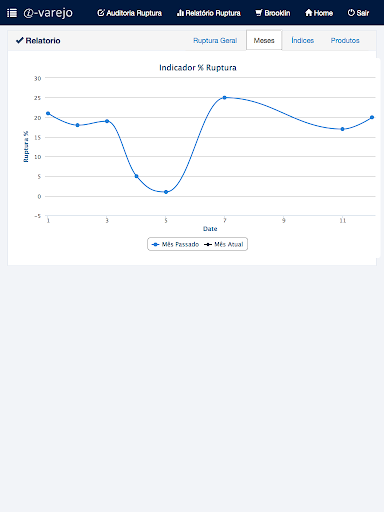Click the @-varejo brand logo

48,13
